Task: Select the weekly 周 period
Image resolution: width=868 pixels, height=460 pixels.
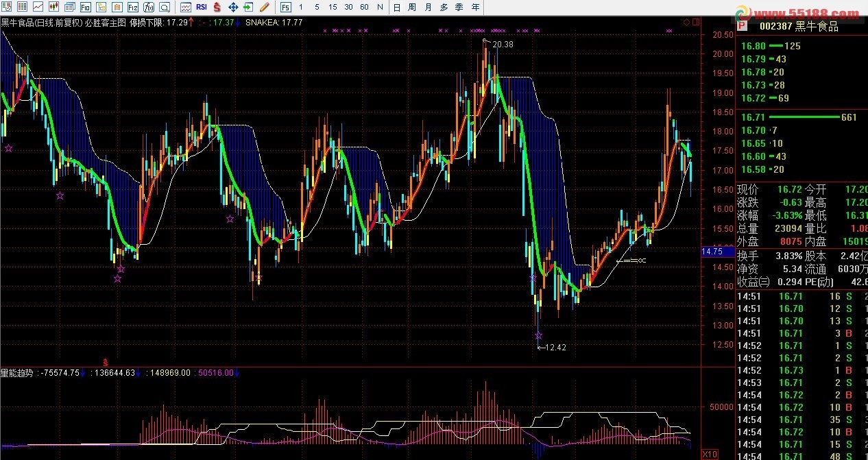Action: click(x=412, y=7)
